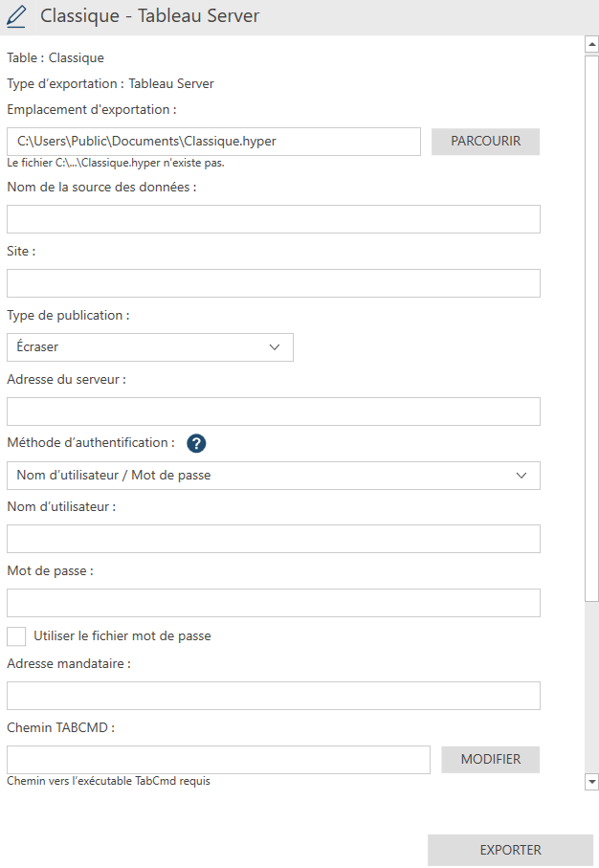Click the chevron arrow beside Écraser
The image size is (599, 868).
click(275, 347)
